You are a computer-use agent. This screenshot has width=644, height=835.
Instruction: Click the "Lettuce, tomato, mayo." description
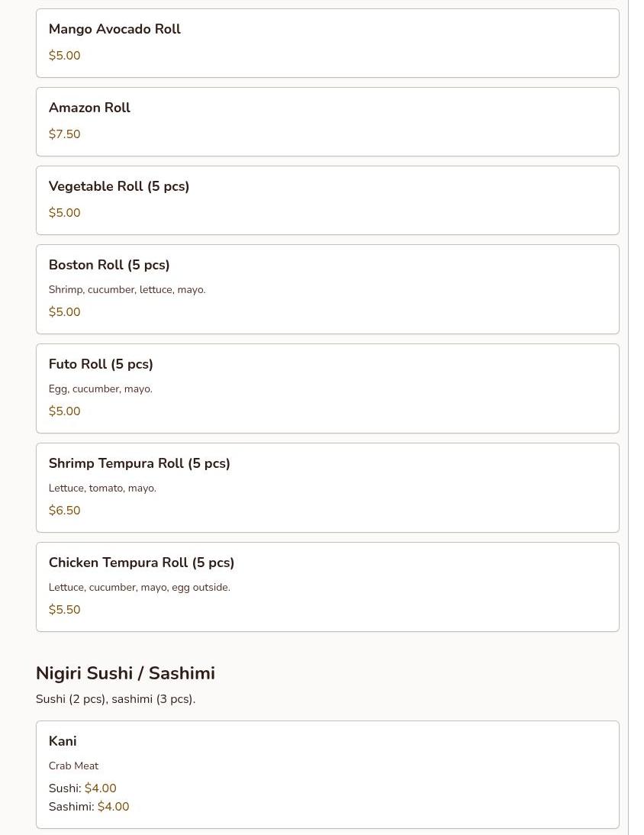point(102,488)
